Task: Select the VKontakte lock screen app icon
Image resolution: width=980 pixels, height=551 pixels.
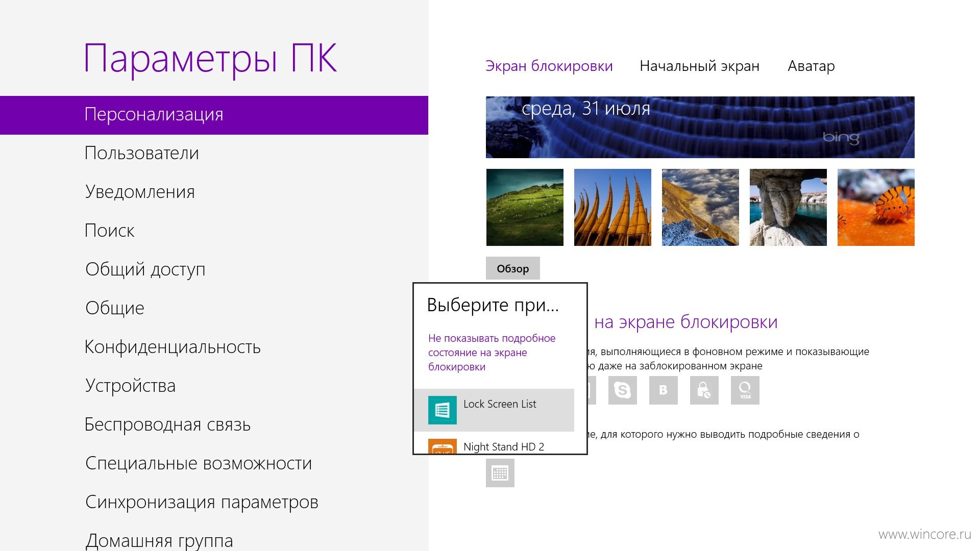Action: (663, 390)
